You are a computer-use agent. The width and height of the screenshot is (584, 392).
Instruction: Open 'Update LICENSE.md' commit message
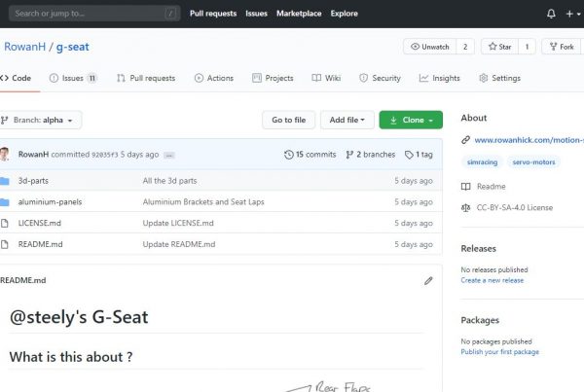178,224
